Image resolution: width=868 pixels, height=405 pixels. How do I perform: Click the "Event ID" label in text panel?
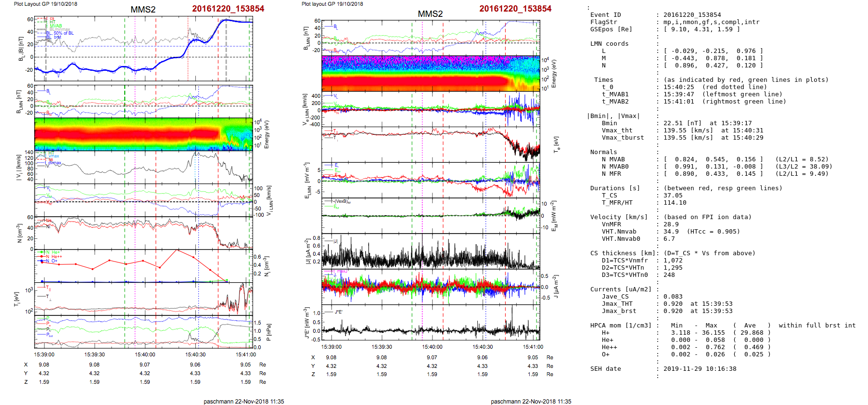pos(605,15)
